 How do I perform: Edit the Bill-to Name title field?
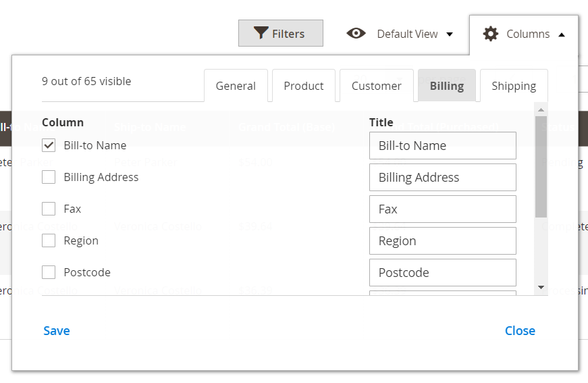click(x=442, y=145)
